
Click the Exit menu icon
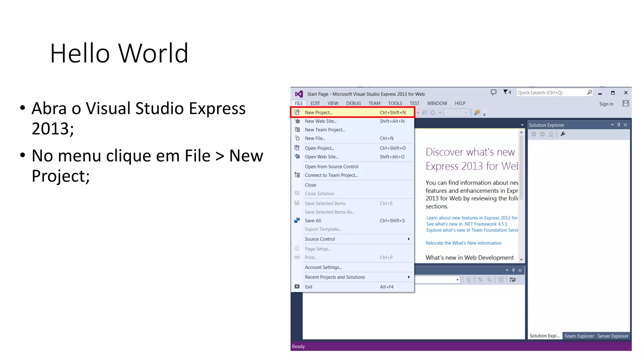(297, 287)
